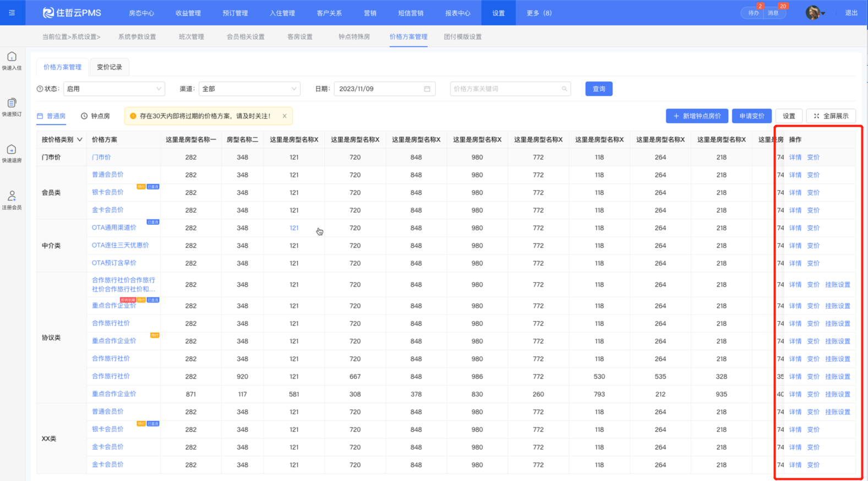Select the 普通房 view tab
The height and width of the screenshot is (481, 868).
click(x=51, y=116)
